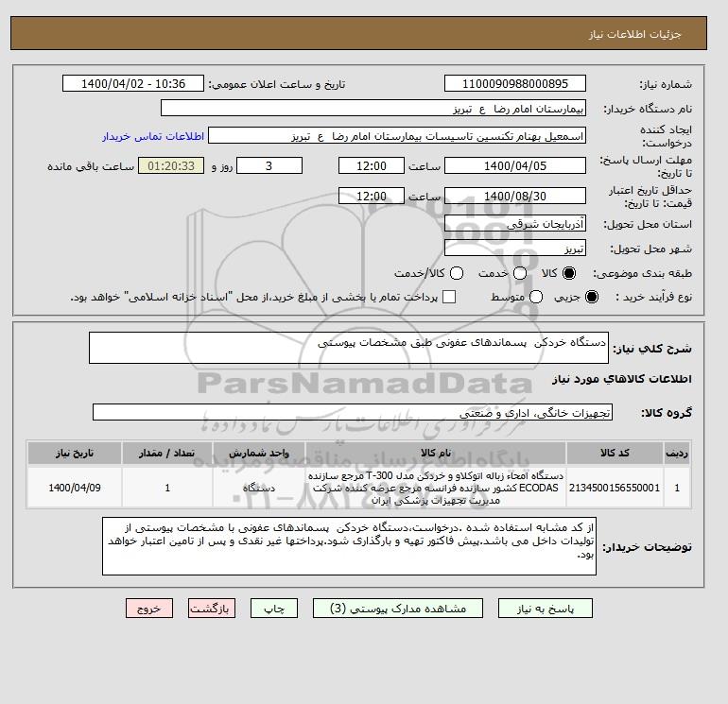Select the متوسط purchase type radio
Screen dimensions: 728x704
point(536,297)
